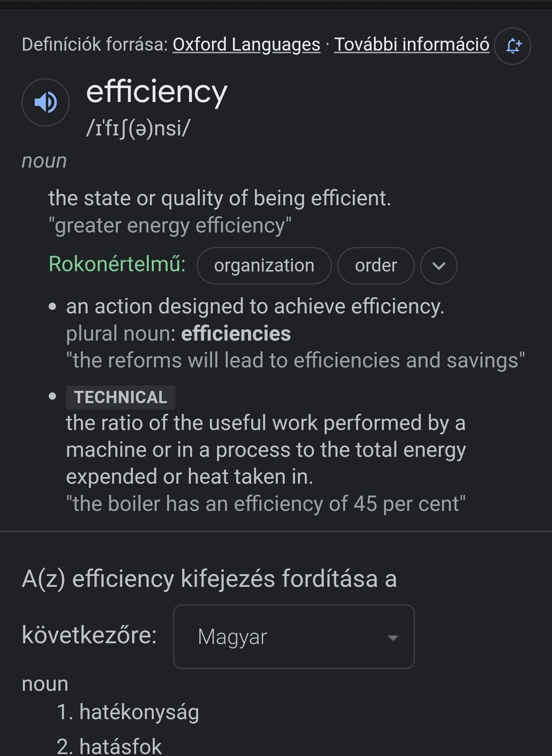Tap the phonetic transcription text
Viewport: 552px width, 756px height.
[x=138, y=128]
